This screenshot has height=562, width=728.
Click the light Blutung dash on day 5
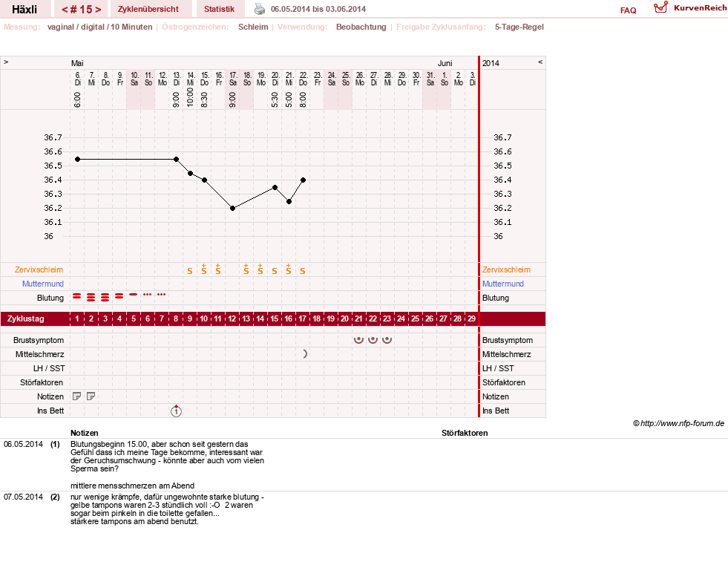pos(134,295)
